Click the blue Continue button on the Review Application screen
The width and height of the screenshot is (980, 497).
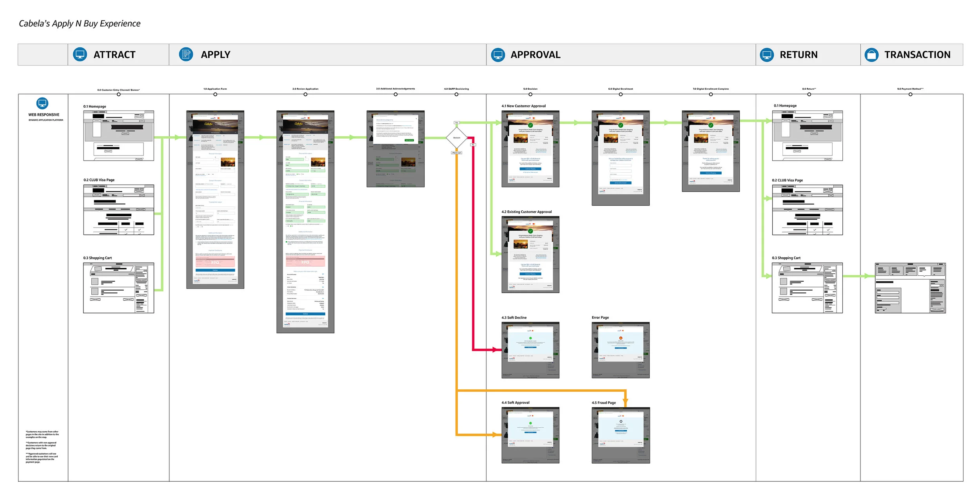pos(305,314)
